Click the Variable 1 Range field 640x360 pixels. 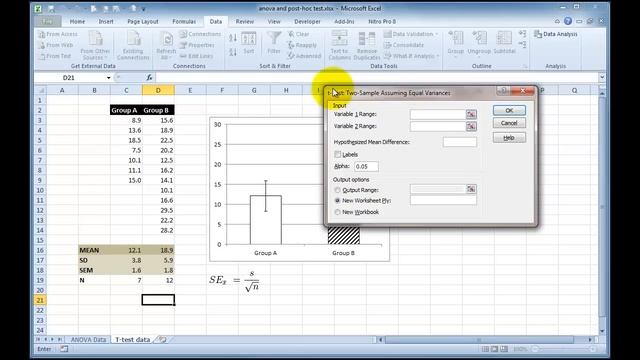click(438, 114)
